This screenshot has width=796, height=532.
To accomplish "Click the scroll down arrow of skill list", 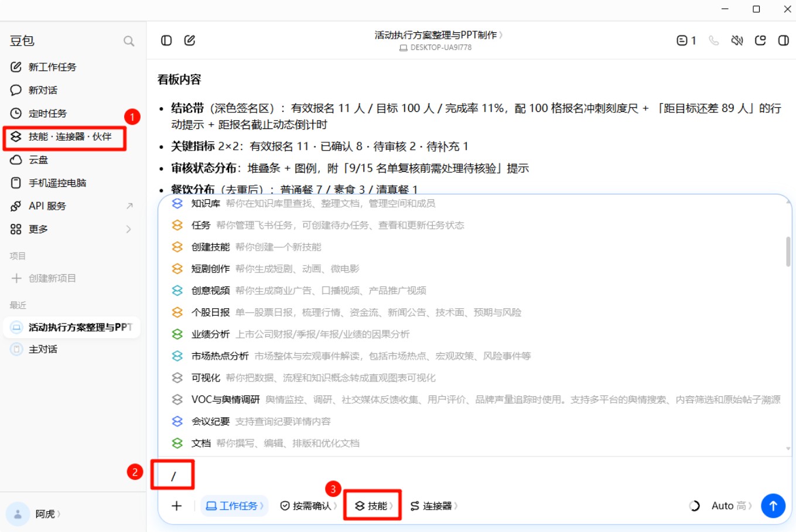I will 788,449.
